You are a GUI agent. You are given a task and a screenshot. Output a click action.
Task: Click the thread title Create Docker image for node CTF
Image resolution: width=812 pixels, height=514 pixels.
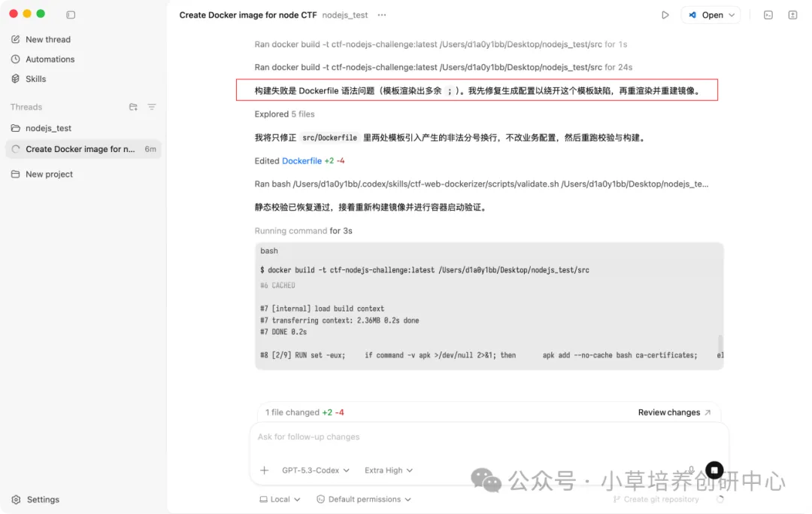coord(248,15)
